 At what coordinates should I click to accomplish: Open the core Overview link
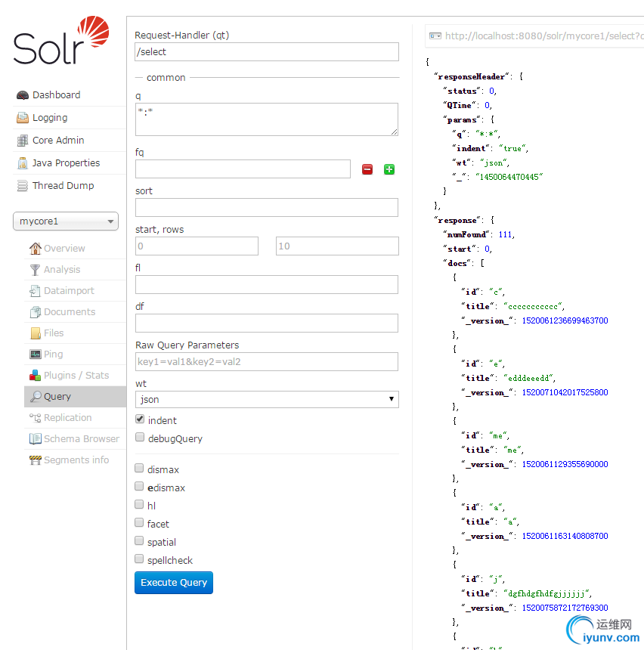coord(64,249)
